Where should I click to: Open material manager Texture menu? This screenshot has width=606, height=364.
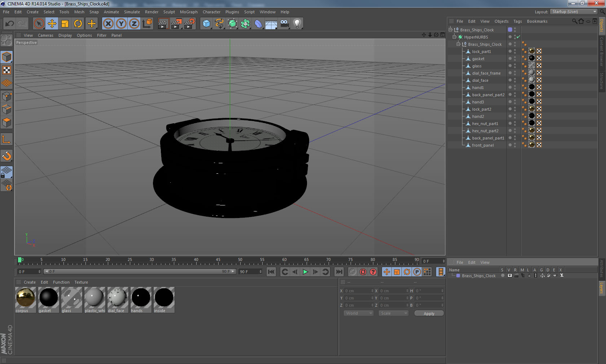tap(81, 282)
